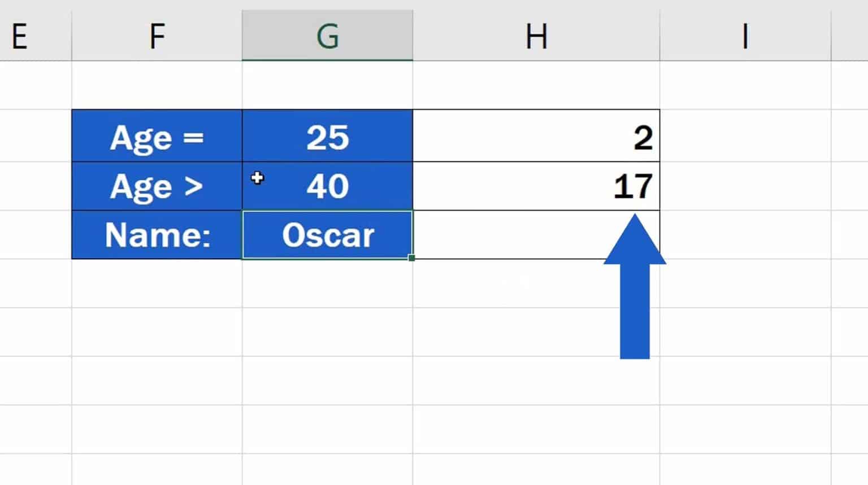Click the green fill handle of the Oscar cell
Image resolution: width=868 pixels, height=485 pixels.
412,257
